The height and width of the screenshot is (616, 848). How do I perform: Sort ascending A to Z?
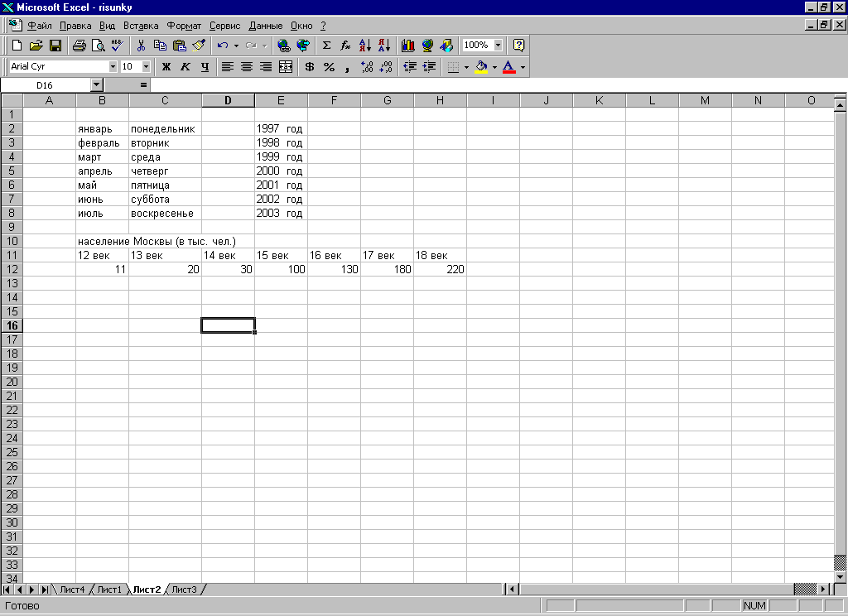pos(365,46)
